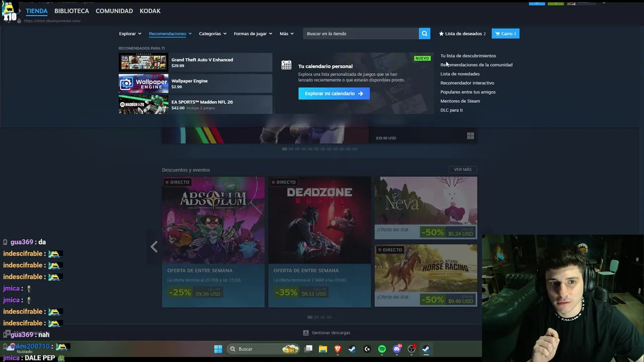The width and height of the screenshot is (644, 362).
Task: Open Lista de novedades
Action: tap(460, 74)
